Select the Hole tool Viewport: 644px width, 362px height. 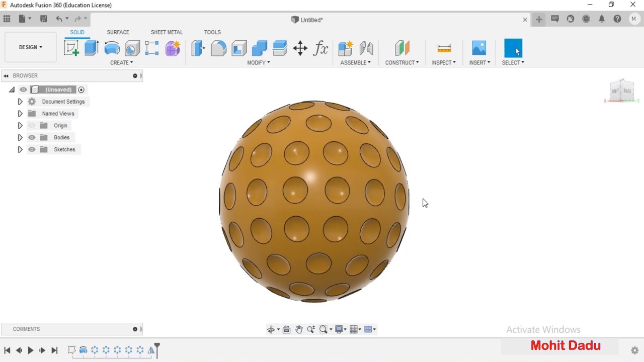132,48
